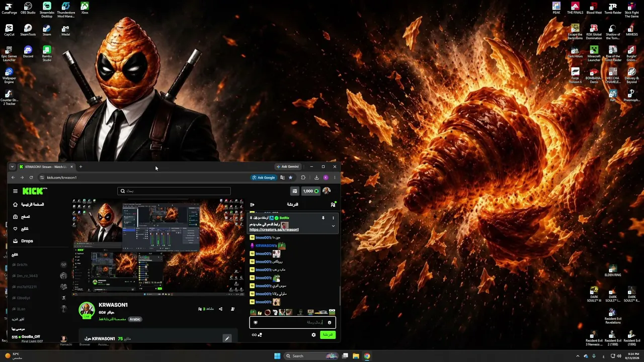
Task: Select the Raft desktop shortcut
Action: tap(613, 95)
